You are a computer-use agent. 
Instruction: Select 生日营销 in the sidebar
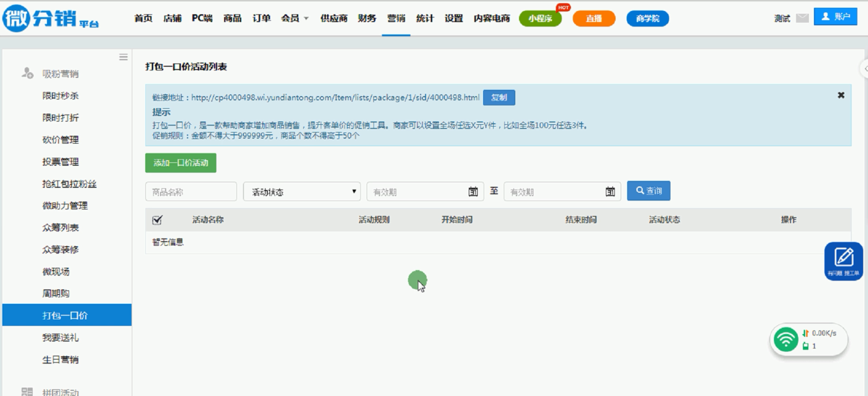pos(61,360)
